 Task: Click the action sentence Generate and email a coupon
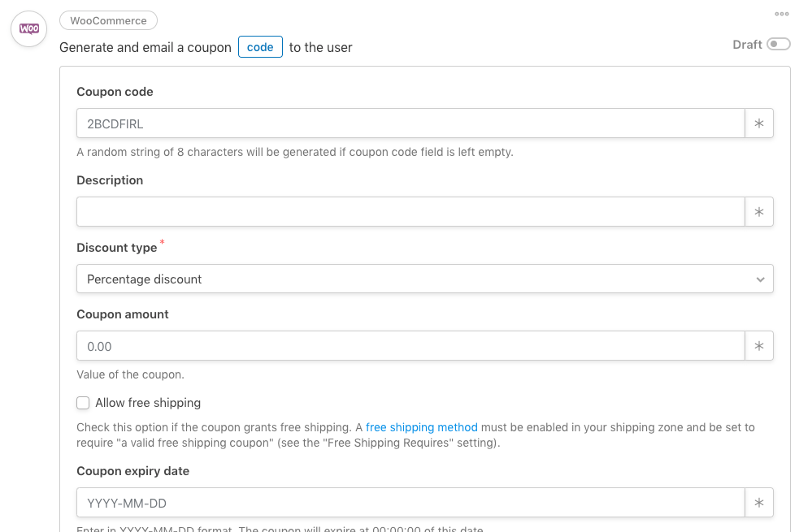145,47
